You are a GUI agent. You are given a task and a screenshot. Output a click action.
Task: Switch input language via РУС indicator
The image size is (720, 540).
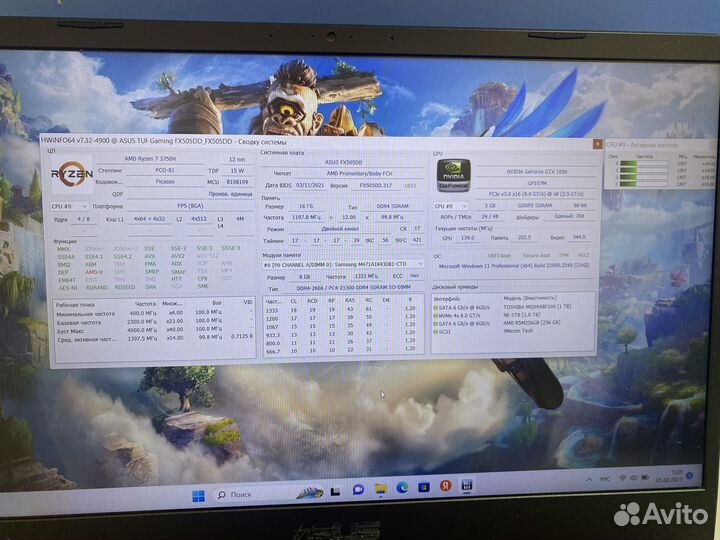(605, 479)
